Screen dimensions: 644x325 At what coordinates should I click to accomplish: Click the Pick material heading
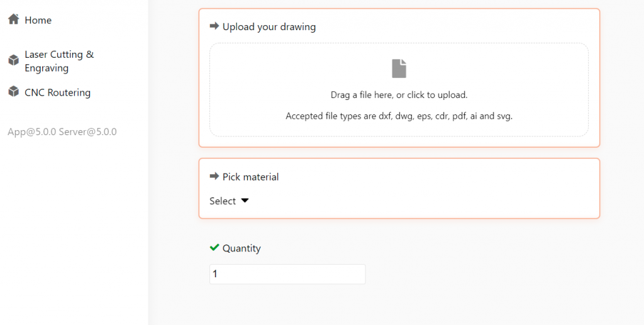click(x=250, y=177)
